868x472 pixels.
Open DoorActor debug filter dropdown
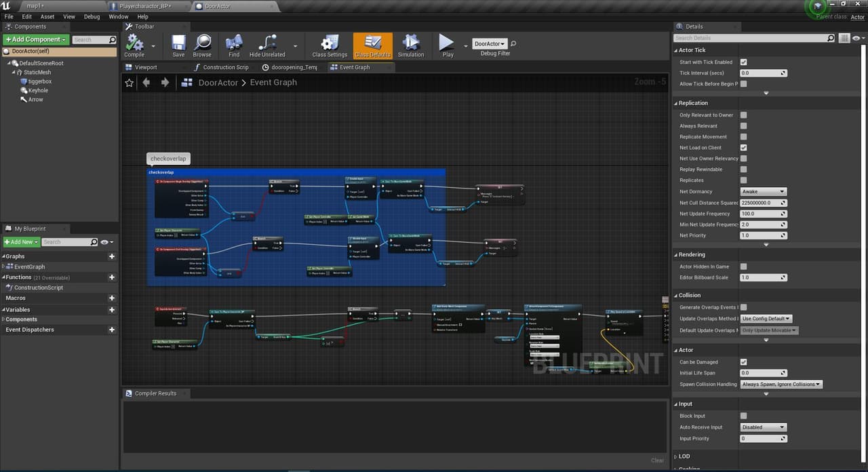490,44
